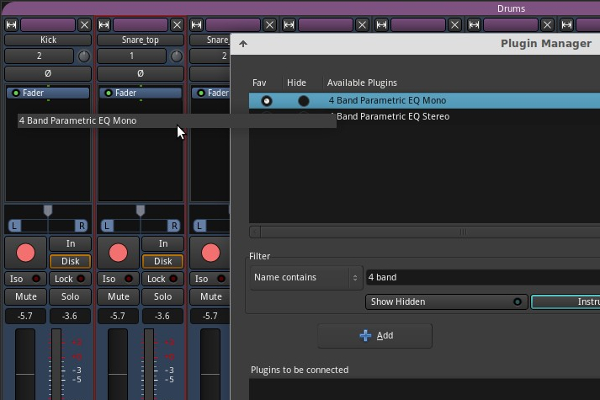Screen dimensions: 600x400
Task: Click X icon on third mixer strip
Action: (x=269, y=25)
